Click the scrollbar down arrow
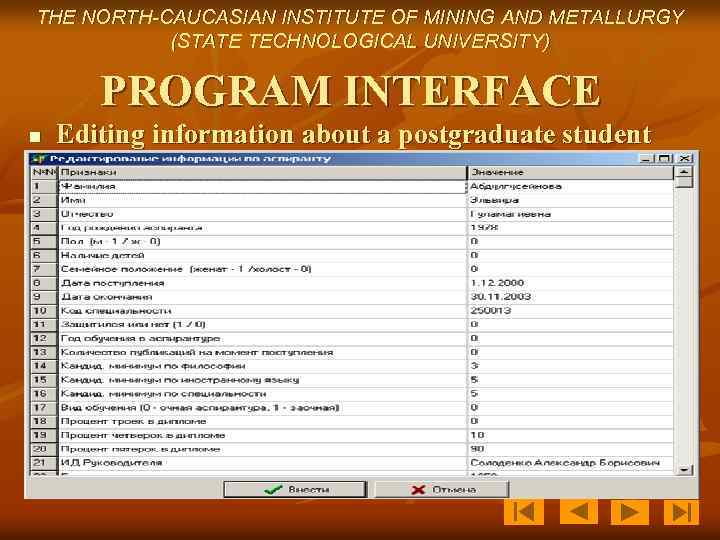Screen dimensions: 720x540 tap(684, 470)
